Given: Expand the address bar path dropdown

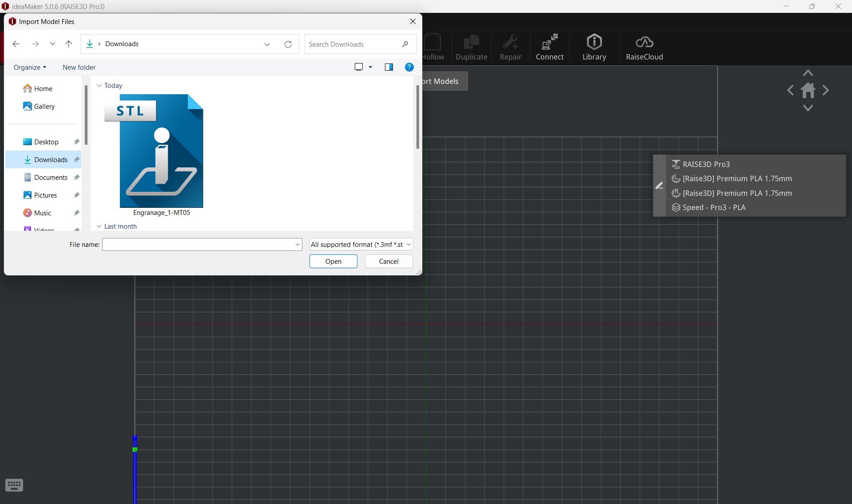Looking at the screenshot, I should click(x=267, y=44).
